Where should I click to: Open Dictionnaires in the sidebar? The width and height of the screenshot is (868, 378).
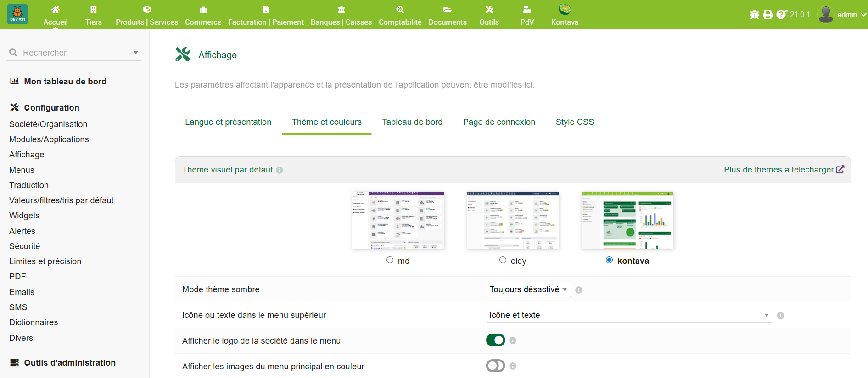pyautogui.click(x=34, y=322)
